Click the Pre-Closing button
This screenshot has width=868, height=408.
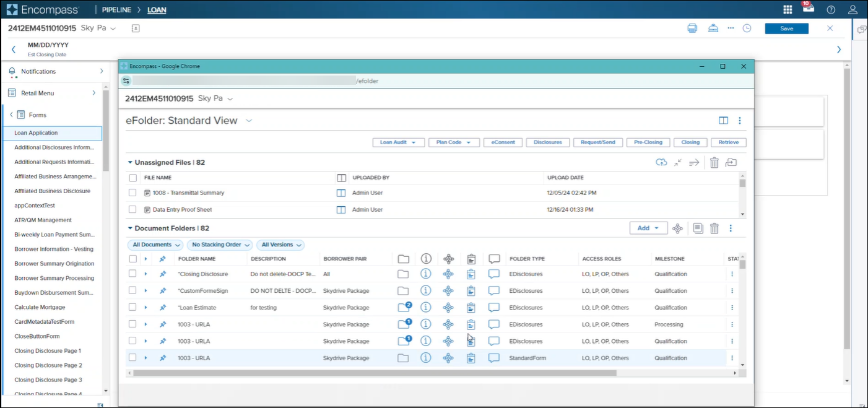pyautogui.click(x=648, y=142)
